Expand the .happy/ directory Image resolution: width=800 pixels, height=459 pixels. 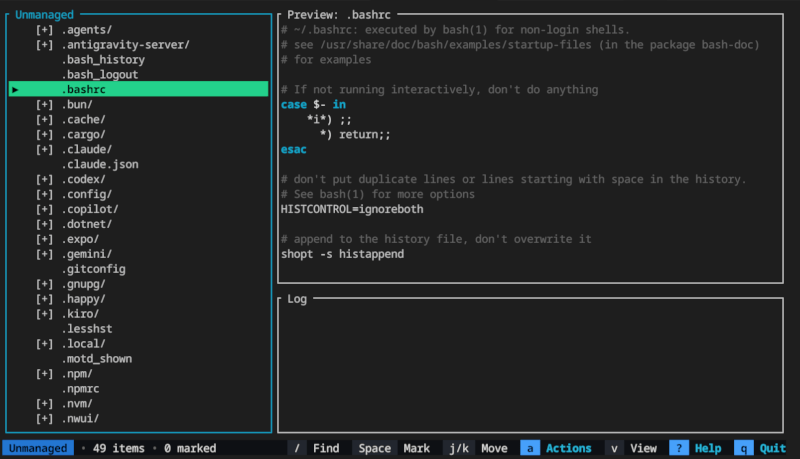pos(44,299)
